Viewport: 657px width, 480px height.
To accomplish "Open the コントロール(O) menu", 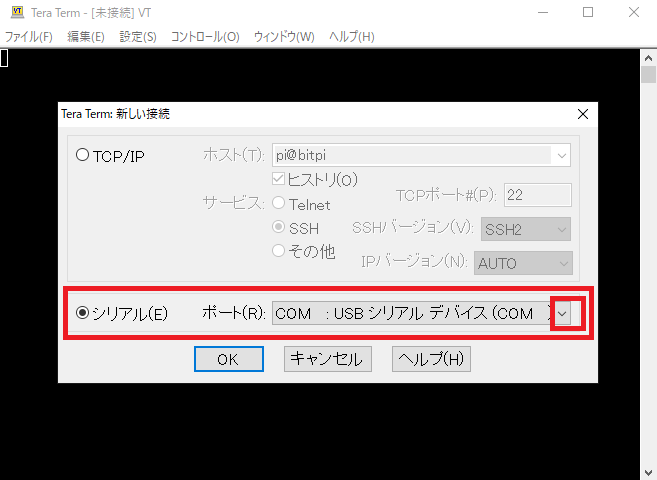I will pyautogui.click(x=205, y=37).
